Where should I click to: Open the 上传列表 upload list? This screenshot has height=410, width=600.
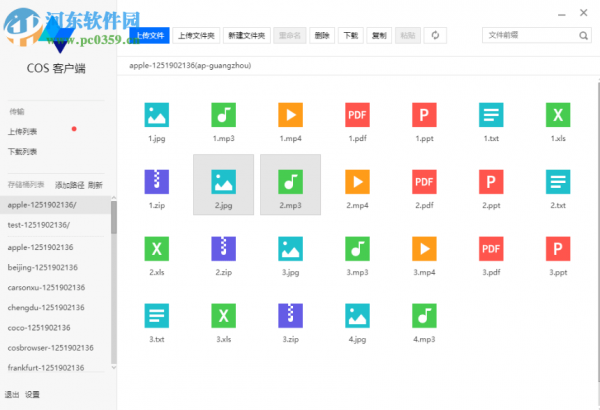(23, 131)
